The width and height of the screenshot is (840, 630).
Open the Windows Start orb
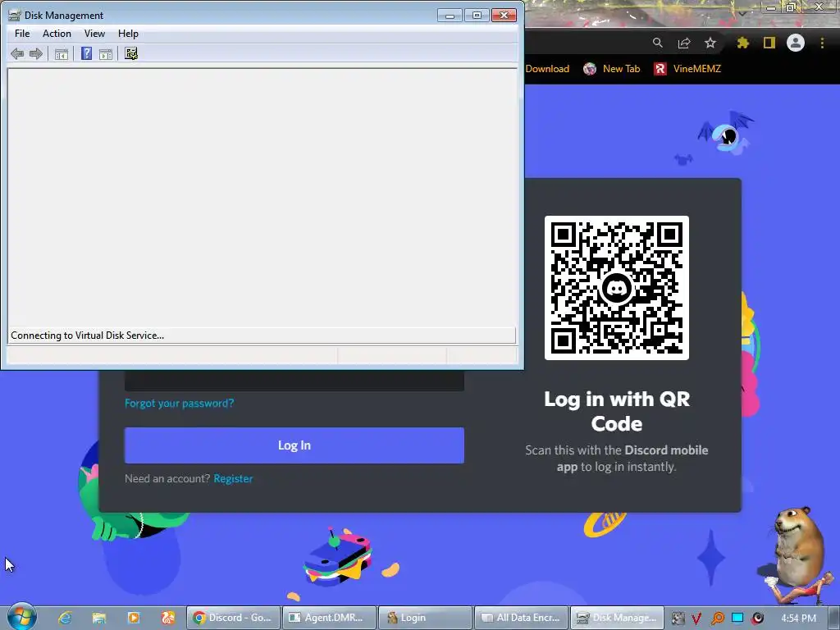point(21,616)
